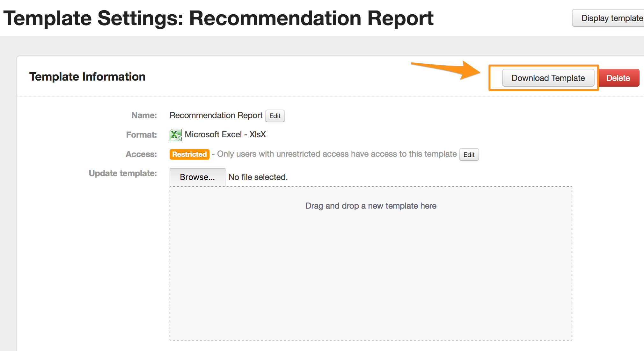The width and height of the screenshot is (644, 351).
Task: Click the unrestricted access description text
Action: [337, 154]
